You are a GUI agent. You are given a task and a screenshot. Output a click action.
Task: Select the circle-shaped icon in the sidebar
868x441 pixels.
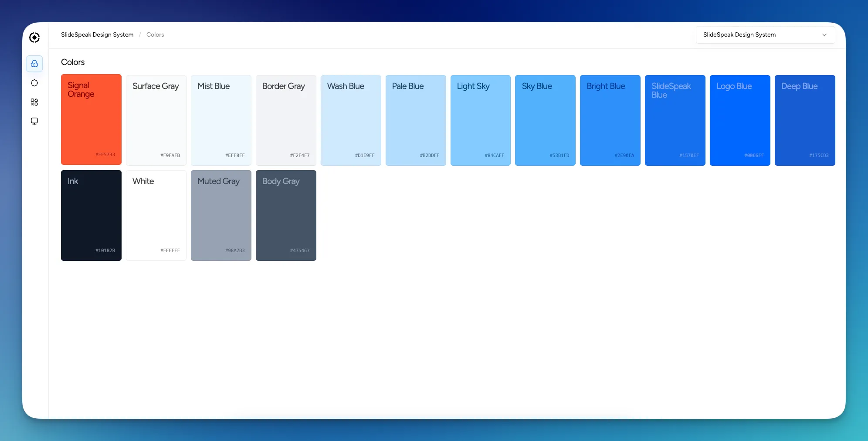[34, 83]
